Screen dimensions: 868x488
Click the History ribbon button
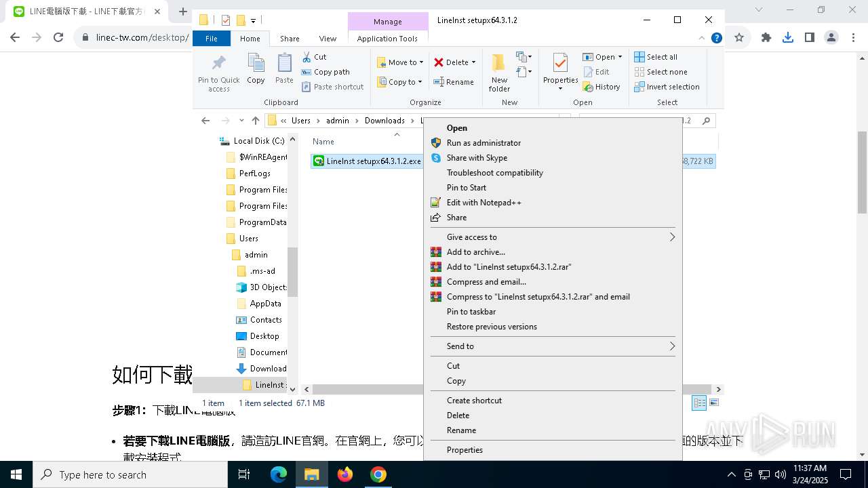[601, 87]
